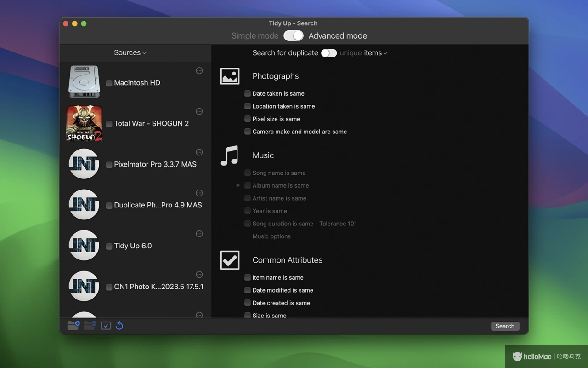The width and height of the screenshot is (588, 368).
Task: Click the blue checkmark box icon in bottom bar
Action: 106,326
